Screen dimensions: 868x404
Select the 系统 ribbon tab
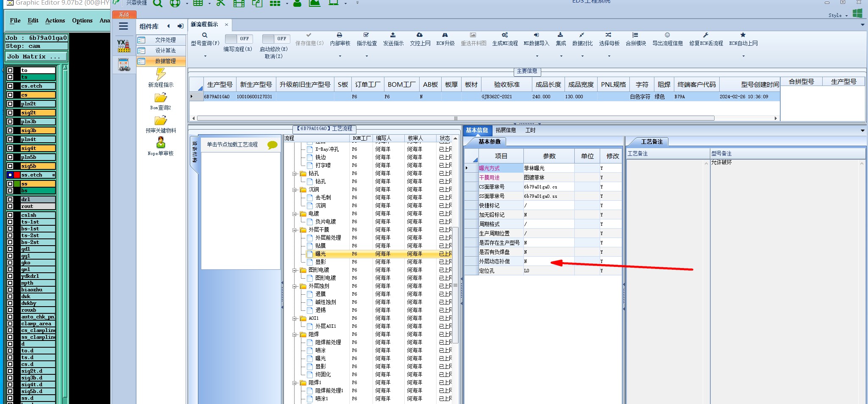pyautogui.click(x=124, y=15)
